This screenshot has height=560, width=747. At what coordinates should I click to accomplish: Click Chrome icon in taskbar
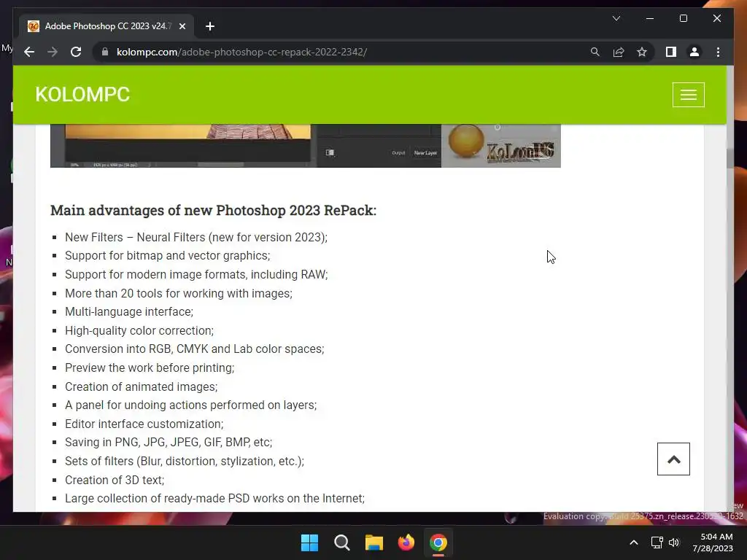(438, 542)
